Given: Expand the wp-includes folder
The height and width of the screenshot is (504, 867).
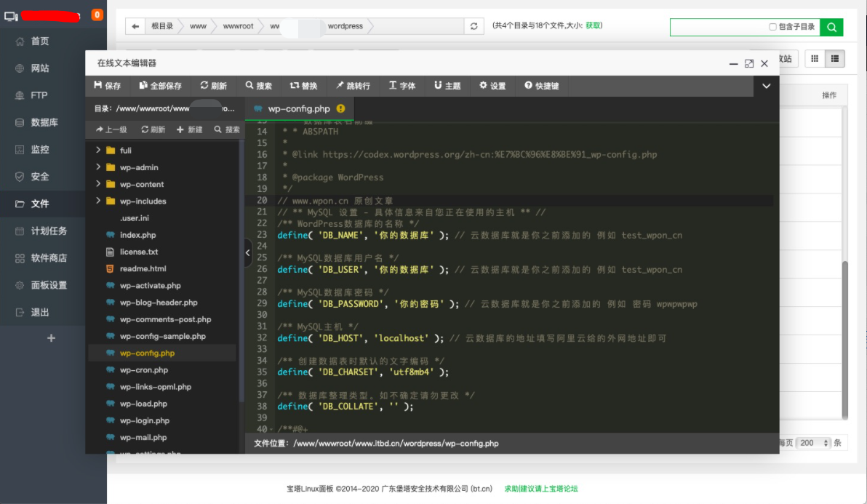Looking at the screenshot, I should 98,201.
